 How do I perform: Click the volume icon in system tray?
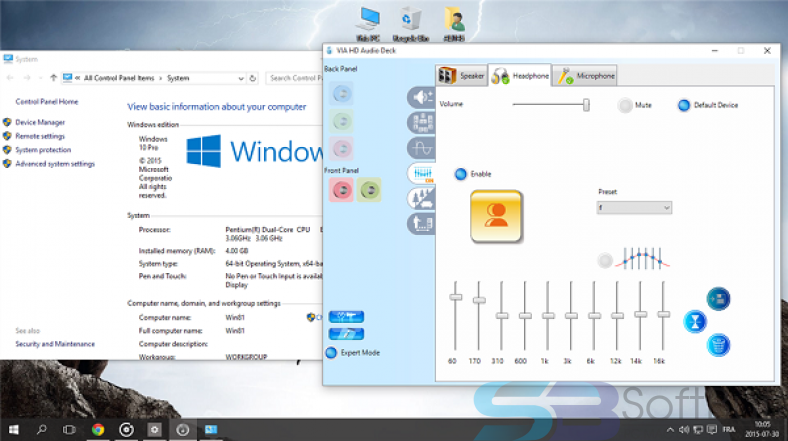point(684,429)
